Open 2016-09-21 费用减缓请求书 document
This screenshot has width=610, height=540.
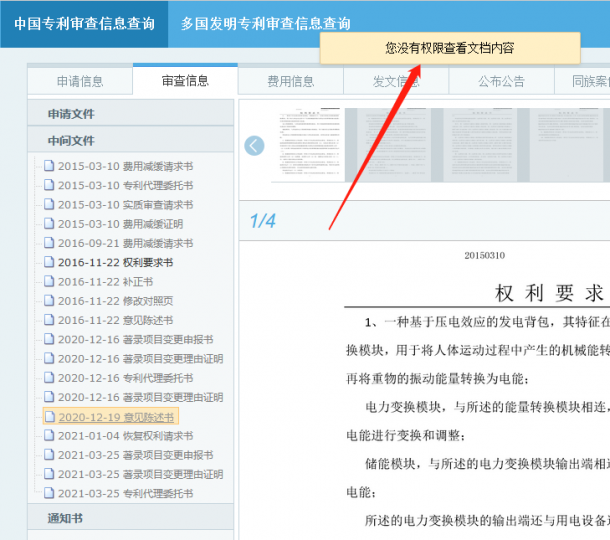126,243
